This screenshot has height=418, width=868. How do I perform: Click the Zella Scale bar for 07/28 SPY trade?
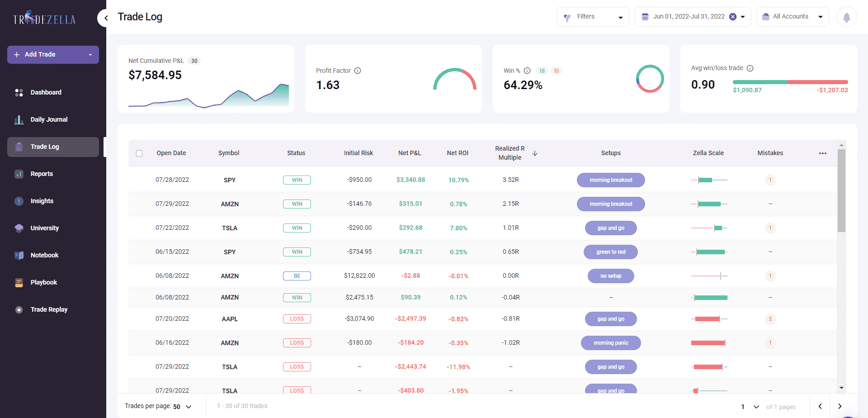(x=709, y=180)
